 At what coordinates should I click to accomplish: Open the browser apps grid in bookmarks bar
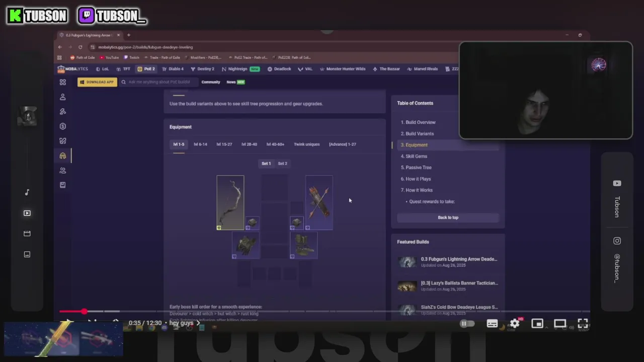point(60,57)
